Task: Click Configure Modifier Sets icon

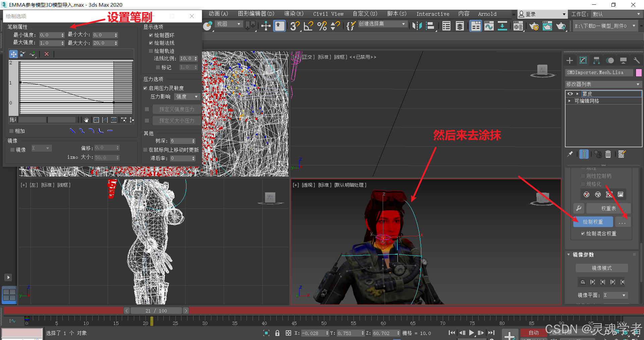Action: [622, 154]
